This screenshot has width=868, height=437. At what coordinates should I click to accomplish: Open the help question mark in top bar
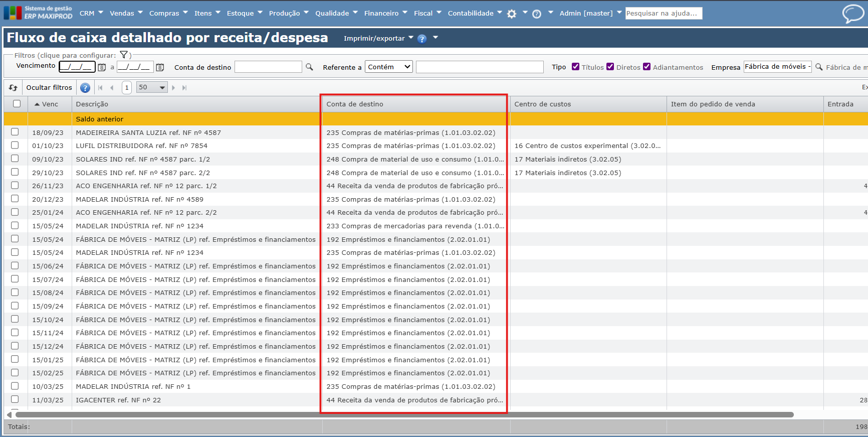coord(537,14)
